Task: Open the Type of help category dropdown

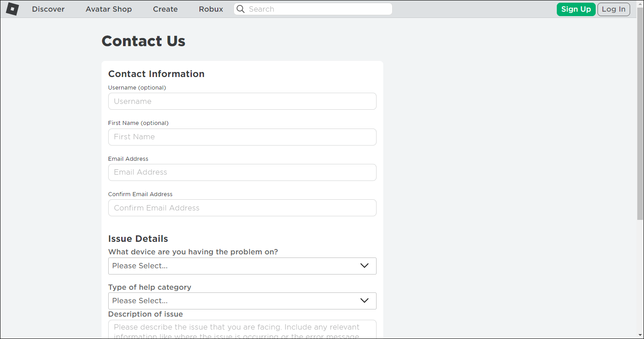Action: pyautogui.click(x=242, y=300)
